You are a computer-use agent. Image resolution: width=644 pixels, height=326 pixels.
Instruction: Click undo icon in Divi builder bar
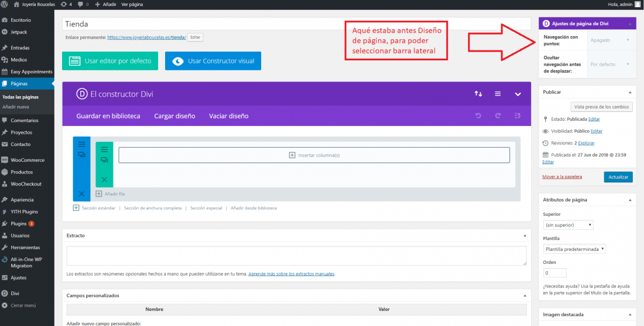click(478, 116)
